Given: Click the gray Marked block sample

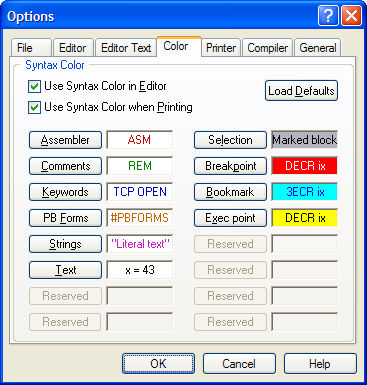Looking at the screenshot, I should (305, 140).
